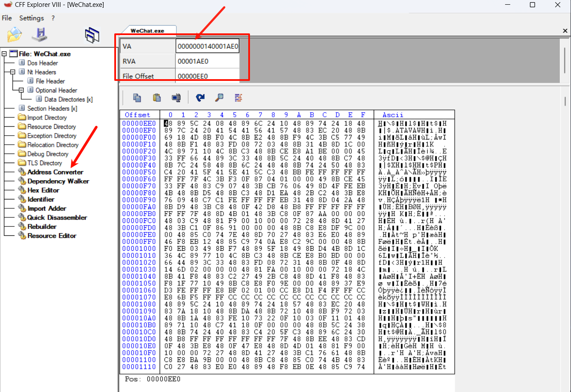
Task: Open the File menu
Action: tap(7, 18)
